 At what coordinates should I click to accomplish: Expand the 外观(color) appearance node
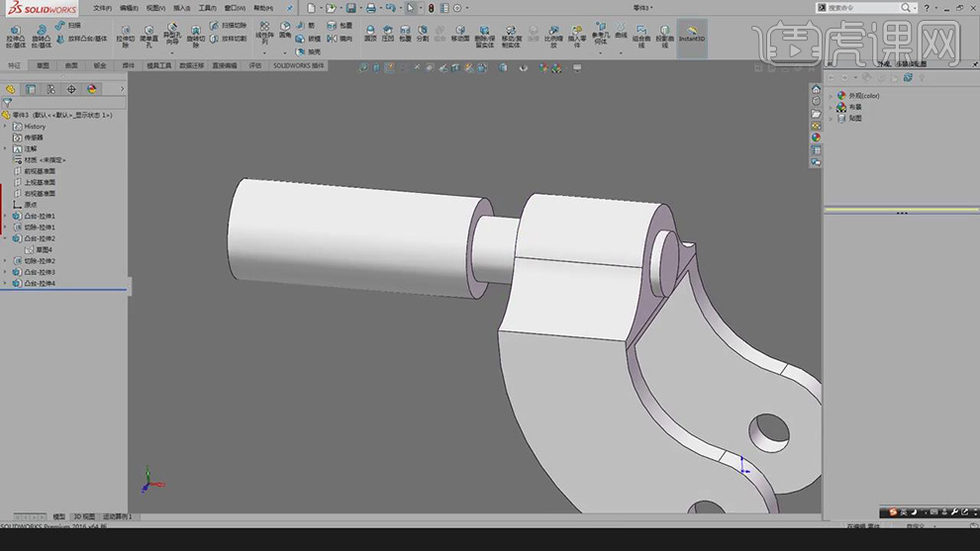point(831,96)
